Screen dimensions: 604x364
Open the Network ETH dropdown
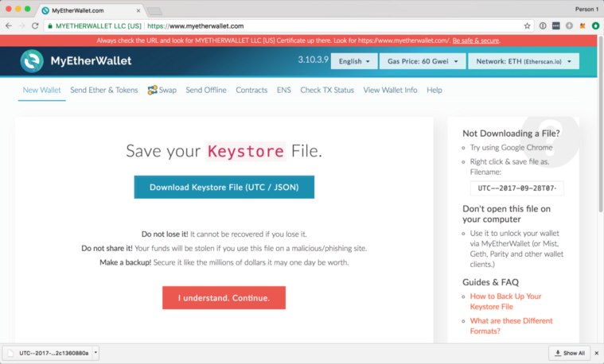point(524,61)
